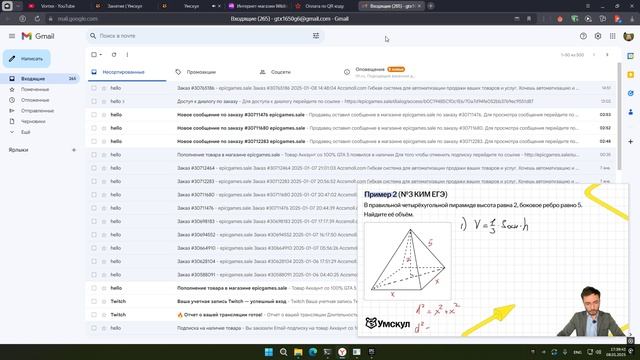The width and height of the screenshot is (640, 360).
Task: Click the mail.google.com address bar
Action: click(x=78, y=19)
